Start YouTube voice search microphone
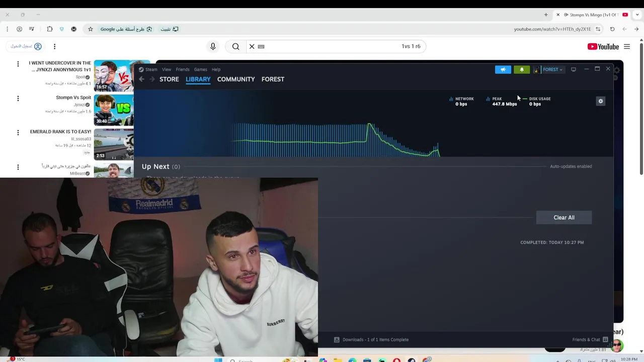The width and height of the screenshot is (644, 362). tap(213, 46)
